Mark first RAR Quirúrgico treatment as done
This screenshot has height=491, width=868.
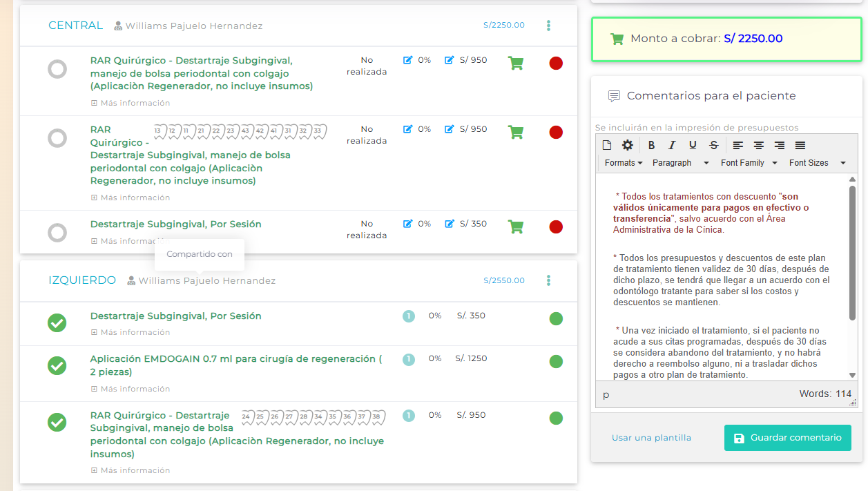57,69
